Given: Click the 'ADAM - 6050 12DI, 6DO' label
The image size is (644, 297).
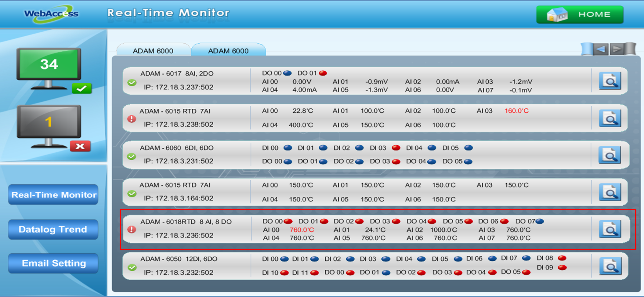Looking at the screenshot, I should (x=179, y=259).
